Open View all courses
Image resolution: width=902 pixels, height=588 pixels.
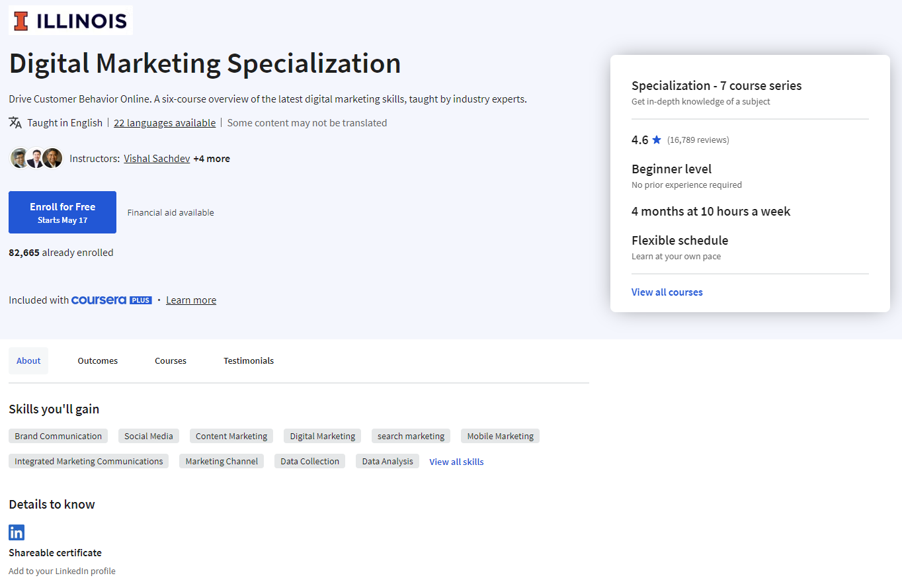(x=667, y=292)
